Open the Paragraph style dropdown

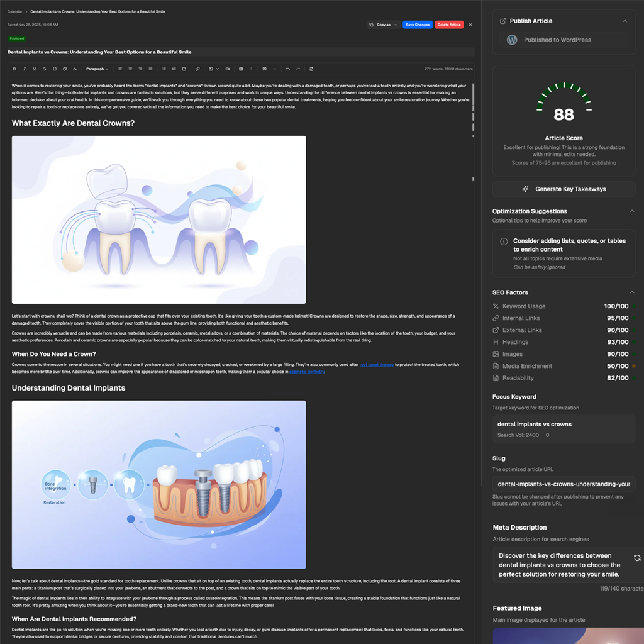pyautogui.click(x=97, y=69)
